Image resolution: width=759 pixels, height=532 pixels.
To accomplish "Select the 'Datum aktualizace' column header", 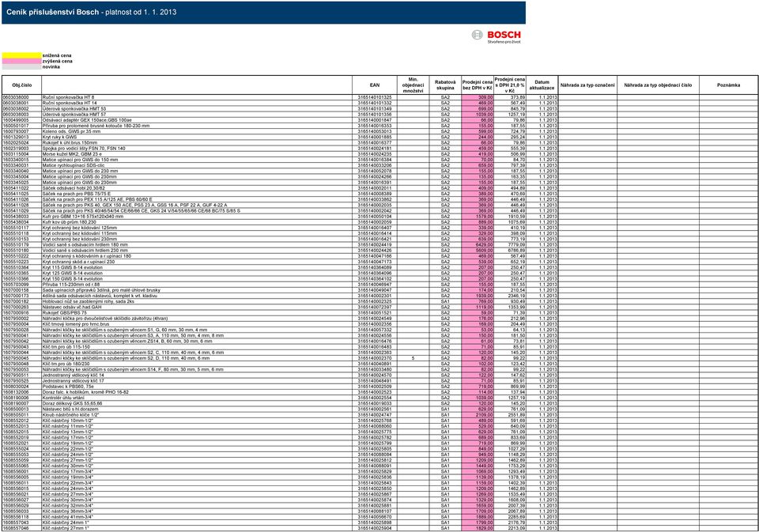I will [x=542, y=85].
